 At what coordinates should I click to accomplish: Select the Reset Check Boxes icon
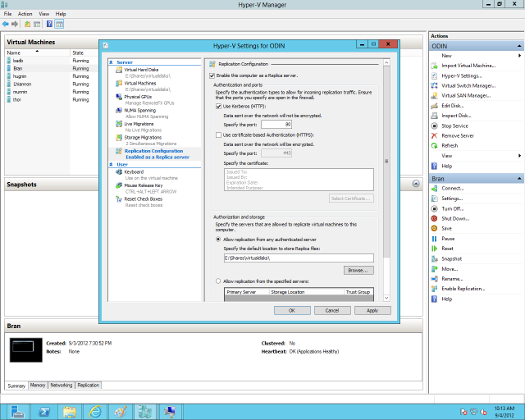[118, 199]
